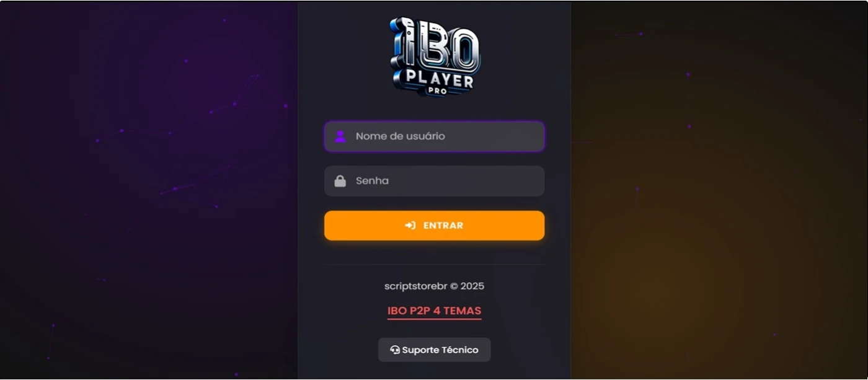
Task: Submit login with the orange ENTRAR button
Action: tap(434, 226)
